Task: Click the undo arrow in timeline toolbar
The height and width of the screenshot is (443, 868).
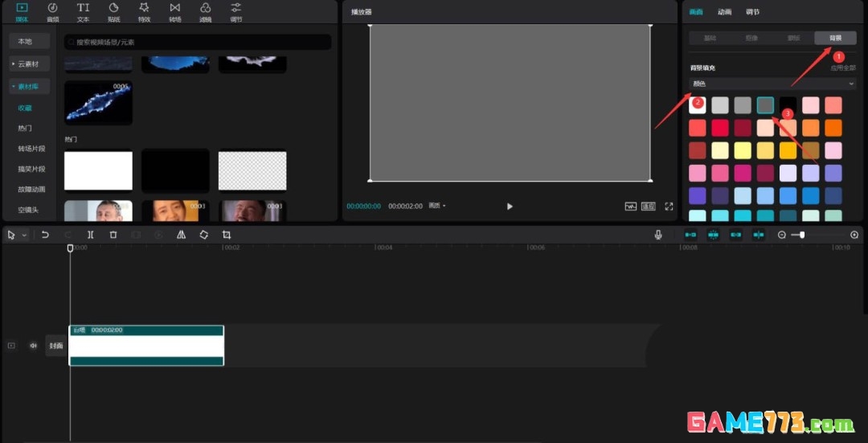Action: pyautogui.click(x=45, y=235)
